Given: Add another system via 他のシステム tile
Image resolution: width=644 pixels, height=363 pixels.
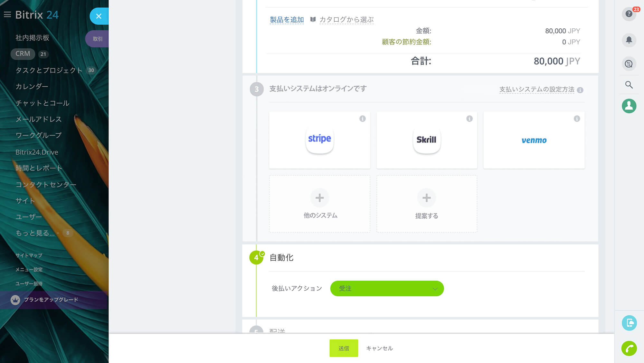Looking at the screenshot, I should point(319,204).
